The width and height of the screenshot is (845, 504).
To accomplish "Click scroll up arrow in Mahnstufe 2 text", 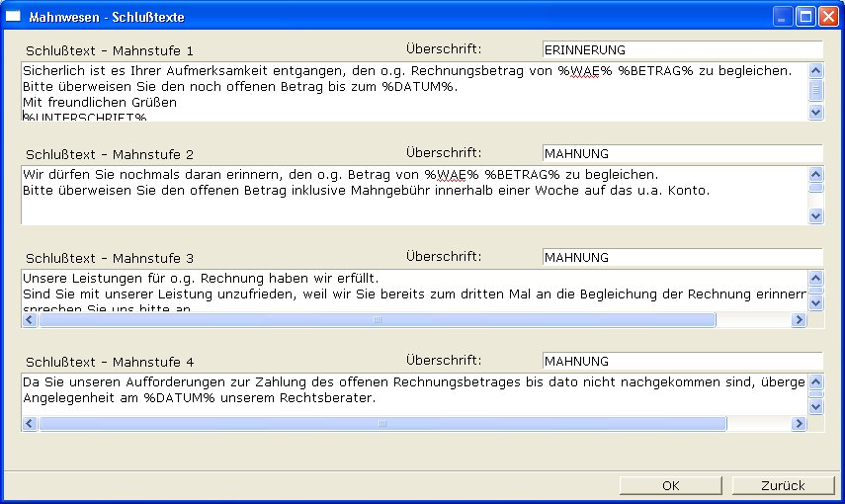I will 815,174.
